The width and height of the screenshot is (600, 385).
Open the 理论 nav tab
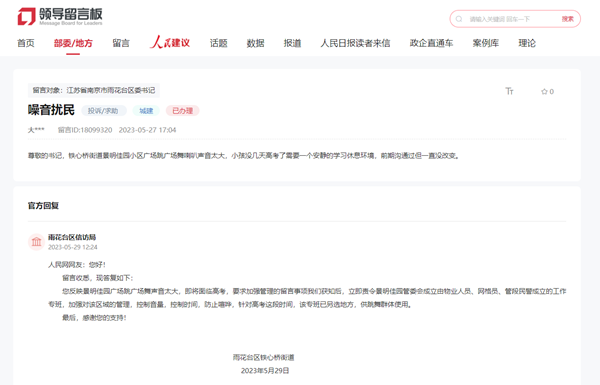pyautogui.click(x=527, y=43)
